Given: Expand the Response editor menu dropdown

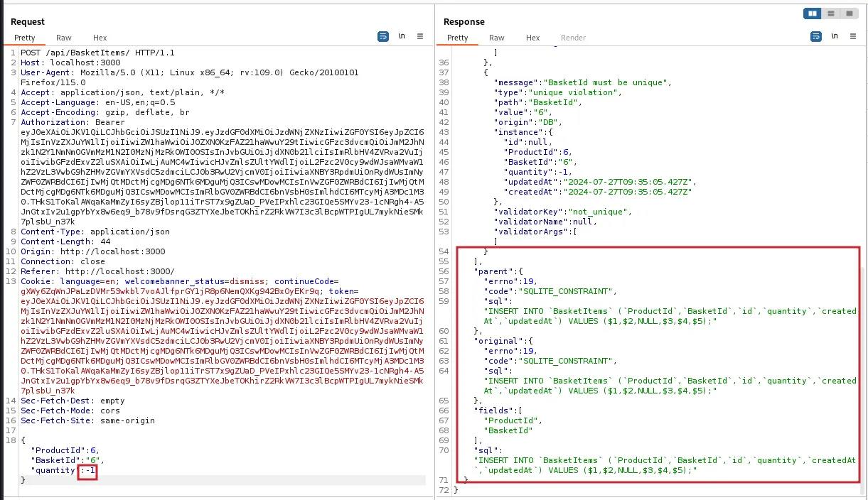Looking at the screenshot, I should [x=851, y=36].
